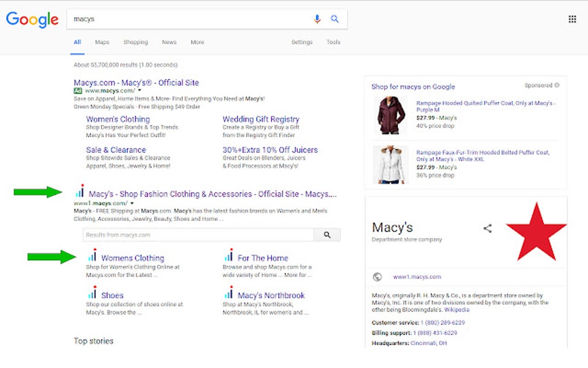This screenshot has width=588, height=368.
Task: Open the More search options menu
Action: click(197, 42)
